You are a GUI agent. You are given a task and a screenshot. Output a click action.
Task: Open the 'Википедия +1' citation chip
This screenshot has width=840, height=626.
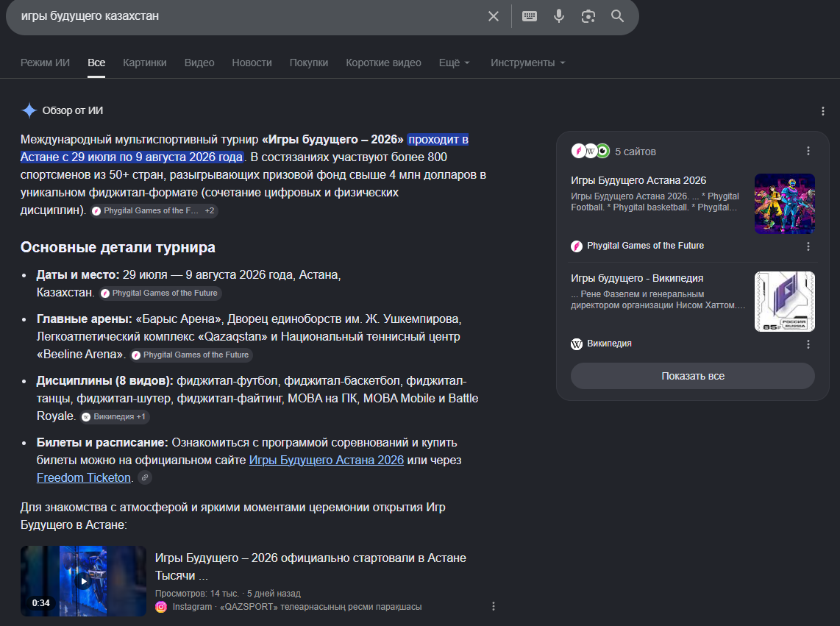click(x=114, y=416)
